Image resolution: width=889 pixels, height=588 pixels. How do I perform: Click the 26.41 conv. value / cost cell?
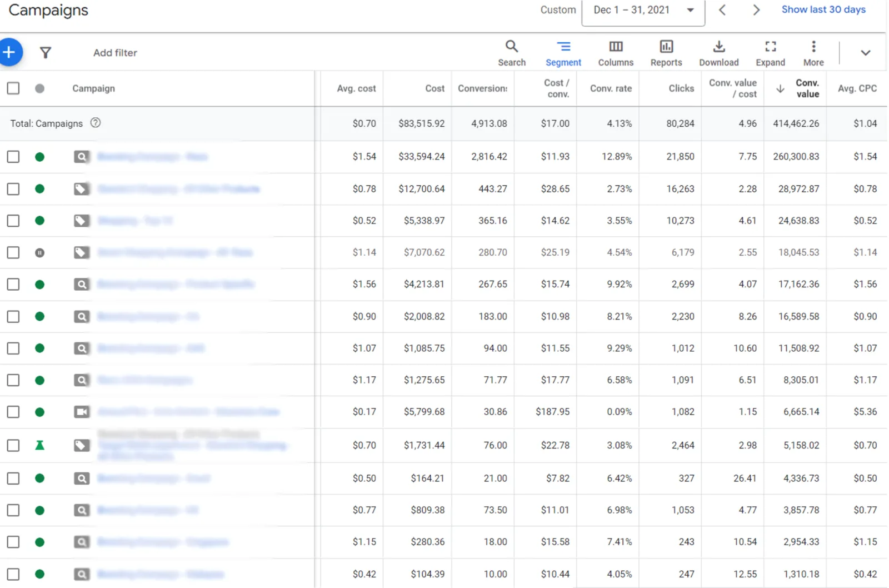click(x=745, y=479)
